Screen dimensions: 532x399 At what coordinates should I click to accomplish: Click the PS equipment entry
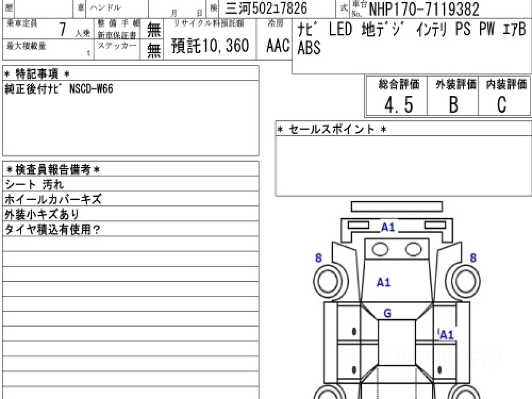click(463, 30)
